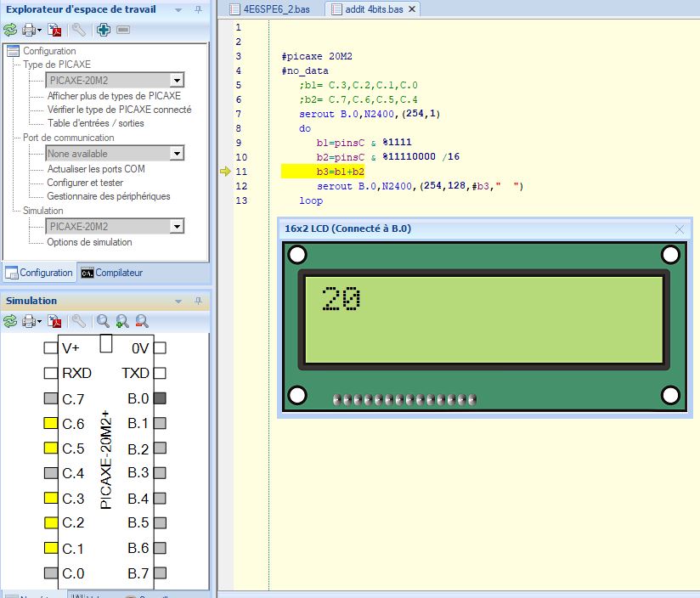
Task: Open 'Options de simulation' link
Action: (x=89, y=242)
